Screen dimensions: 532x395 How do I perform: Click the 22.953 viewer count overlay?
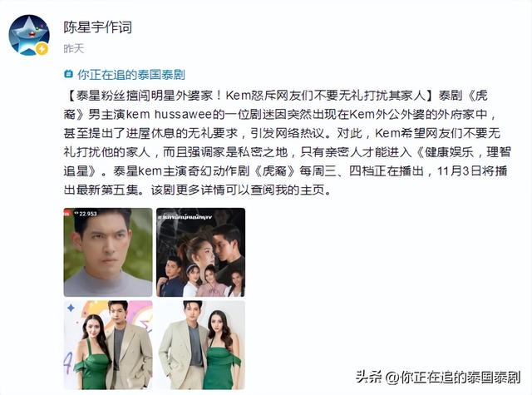click(86, 214)
